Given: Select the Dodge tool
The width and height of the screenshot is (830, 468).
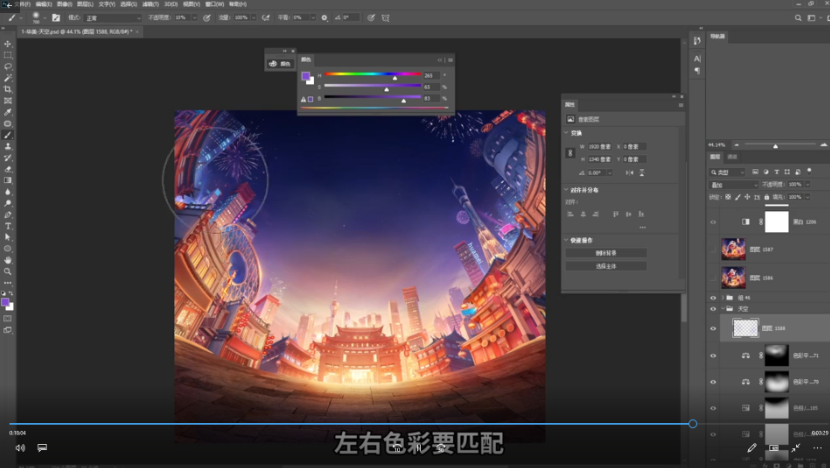Looking at the screenshot, I should pyautogui.click(x=7, y=203).
